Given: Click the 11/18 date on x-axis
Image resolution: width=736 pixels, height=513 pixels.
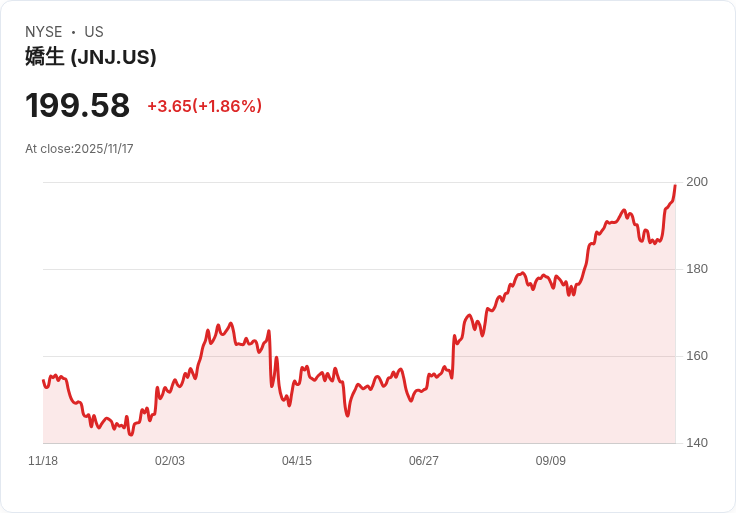Looking at the screenshot, I should (x=43, y=461).
